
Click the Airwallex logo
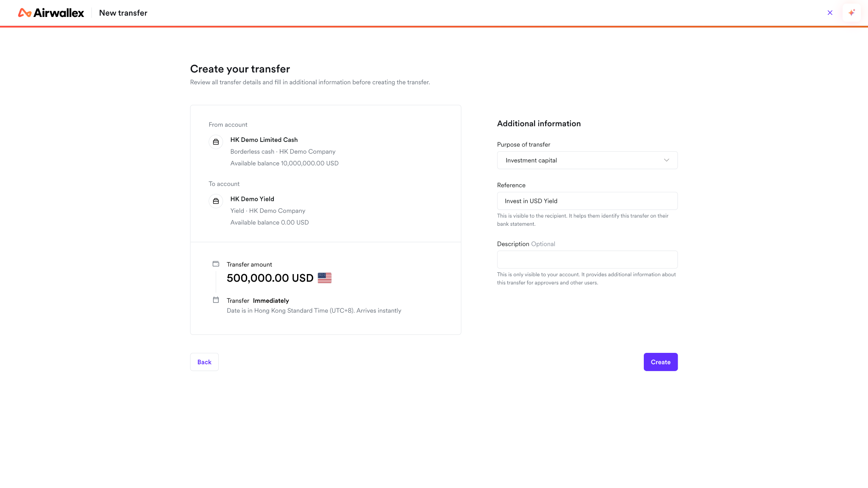[x=51, y=13]
